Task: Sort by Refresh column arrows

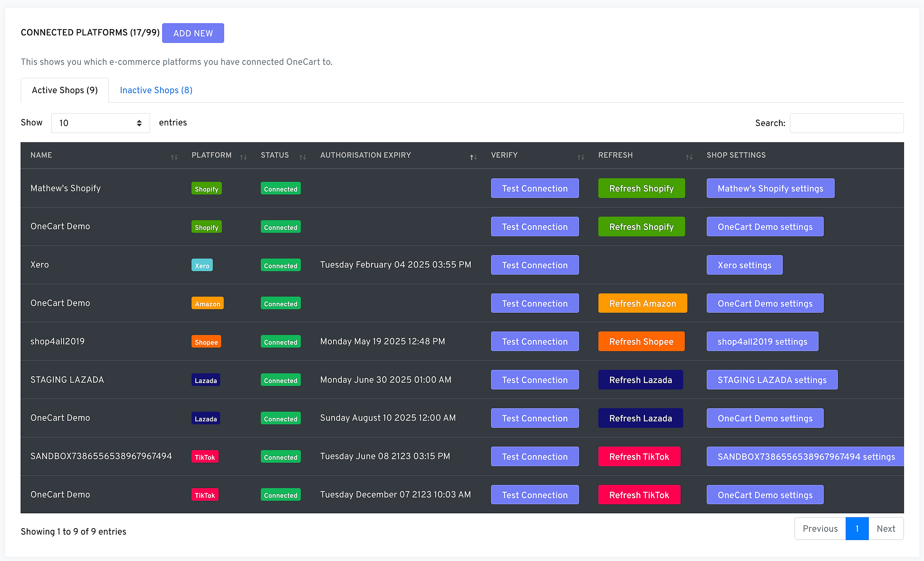Action: [689, 157]
